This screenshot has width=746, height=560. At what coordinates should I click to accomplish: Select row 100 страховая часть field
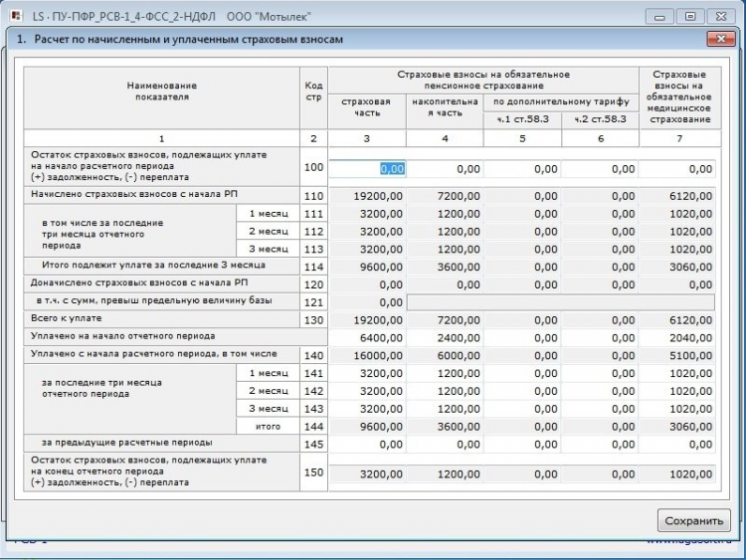(367, 169)
